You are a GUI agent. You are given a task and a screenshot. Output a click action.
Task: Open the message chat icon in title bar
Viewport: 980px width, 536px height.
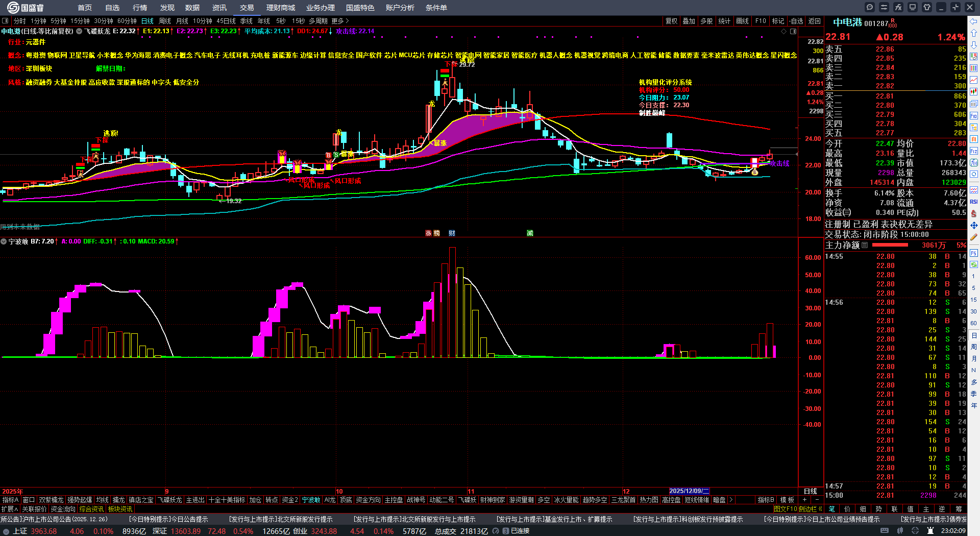[x=870, y=7]
